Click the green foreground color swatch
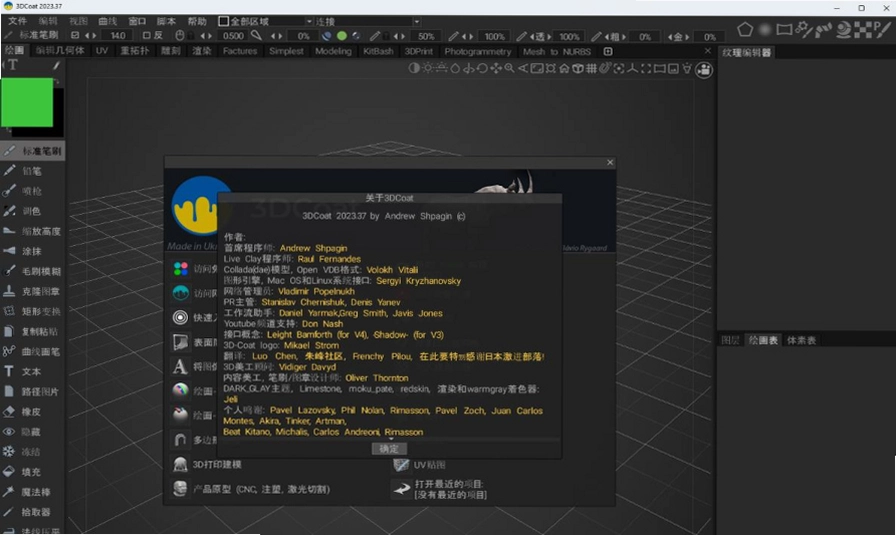This screenshot has height=535, width=896. [27, 102]
